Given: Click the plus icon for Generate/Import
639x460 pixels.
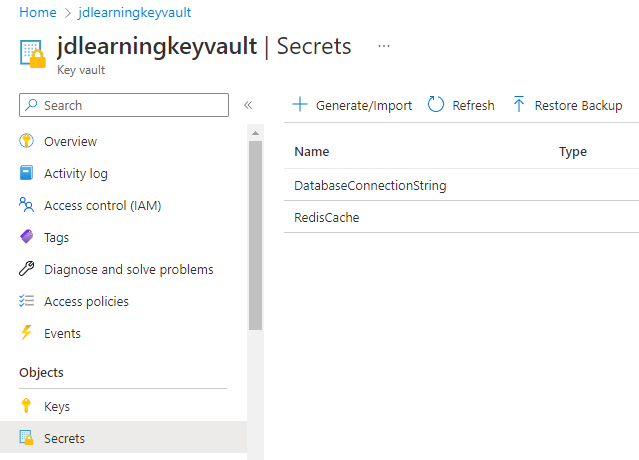Looking at the screenshot, I should 300,104.
